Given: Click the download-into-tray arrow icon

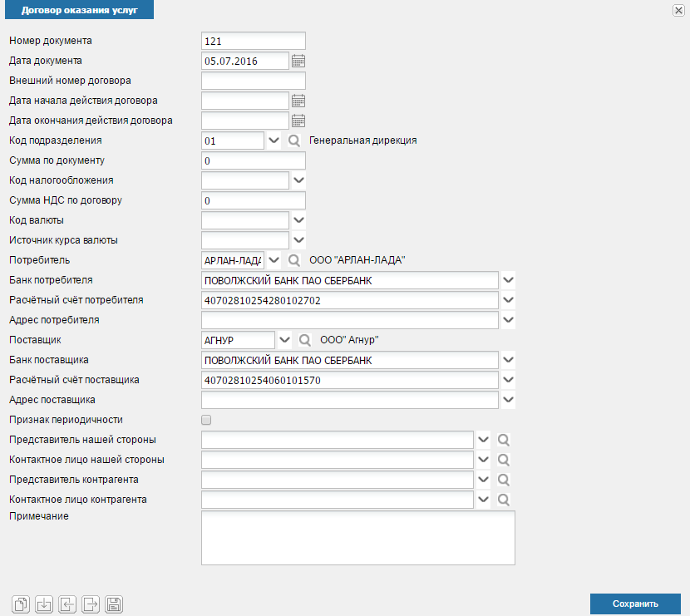Looking at the screenshot, I should pyautogui.click(x=44, y=604).
